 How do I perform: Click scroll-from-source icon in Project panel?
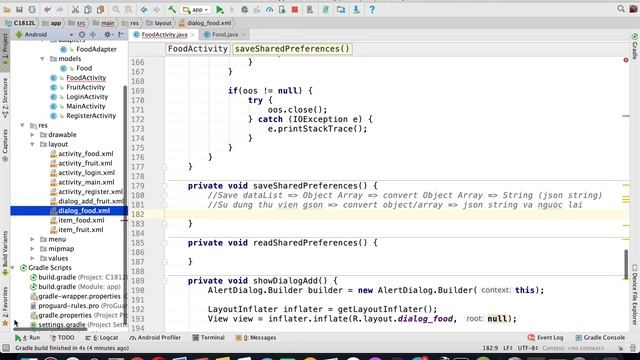(82, 35)
